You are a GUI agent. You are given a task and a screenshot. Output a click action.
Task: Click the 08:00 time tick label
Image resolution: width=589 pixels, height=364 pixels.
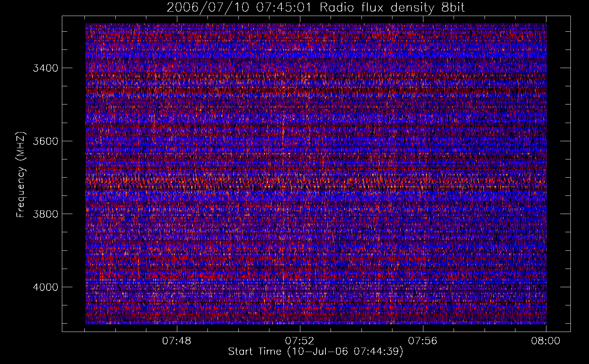[x=546, y=341]
